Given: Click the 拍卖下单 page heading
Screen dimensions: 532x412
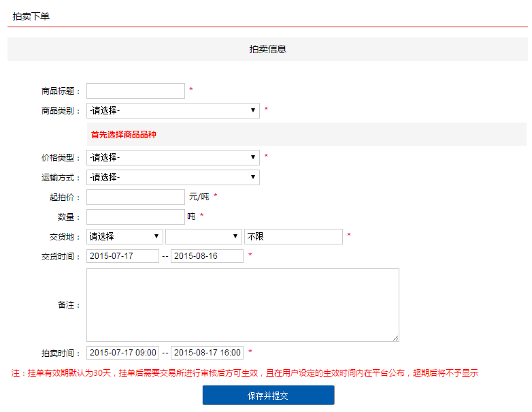Looking at the screenshot, I should click(x=31, y=16).
